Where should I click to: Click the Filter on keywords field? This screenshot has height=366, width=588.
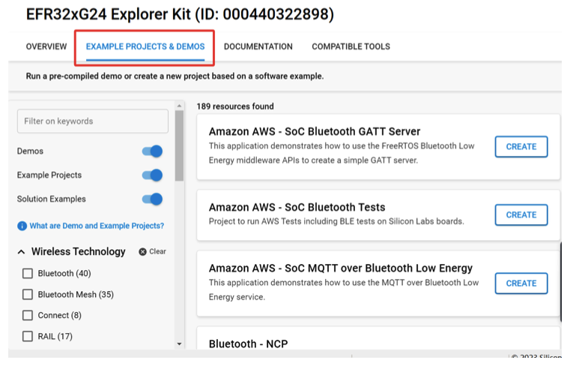93,121
